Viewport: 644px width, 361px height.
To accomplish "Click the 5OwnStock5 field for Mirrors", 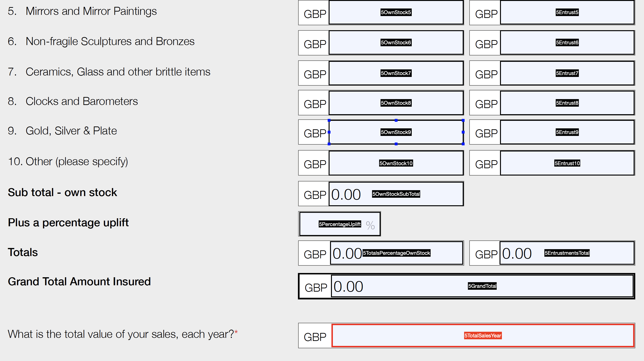I will 396,12.
